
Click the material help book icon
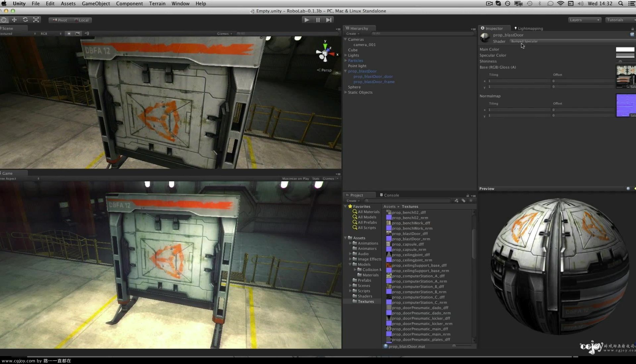pyautogui.click(x=632, y=35)
